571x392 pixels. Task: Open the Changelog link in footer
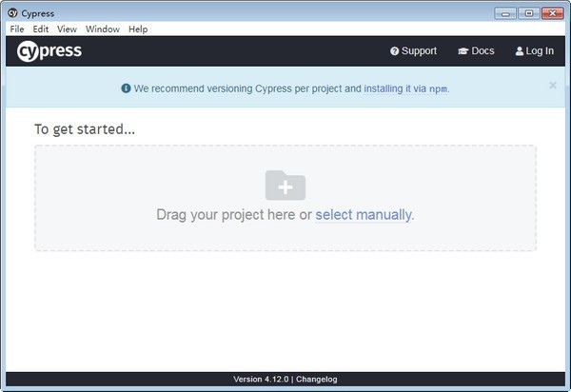tap(317, 380)
